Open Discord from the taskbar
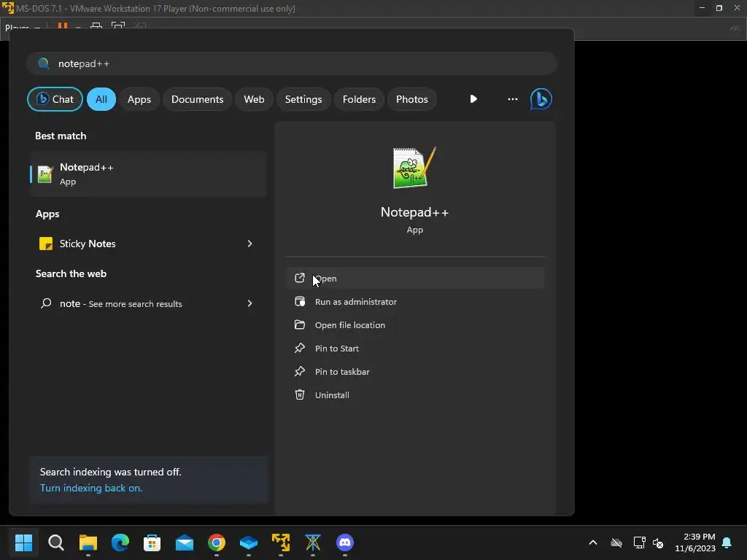This screenshot has width=747, height=560. click(345, 542)
